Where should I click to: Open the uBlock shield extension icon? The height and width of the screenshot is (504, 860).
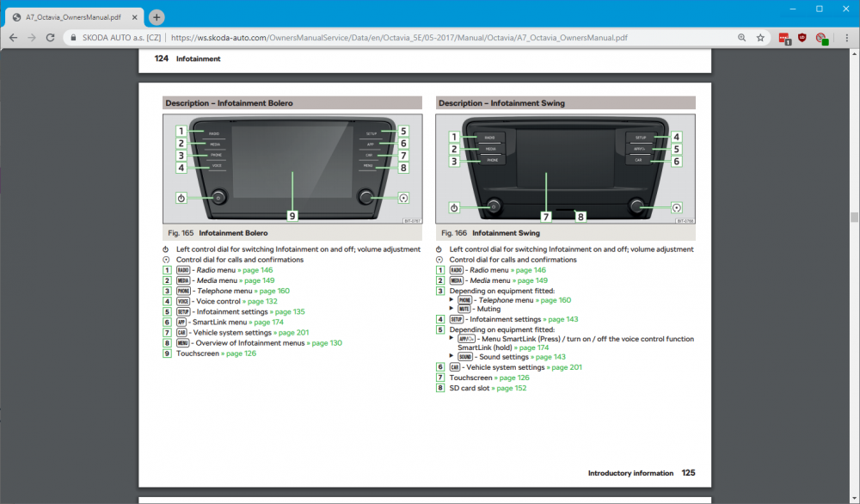click(802, 37)
